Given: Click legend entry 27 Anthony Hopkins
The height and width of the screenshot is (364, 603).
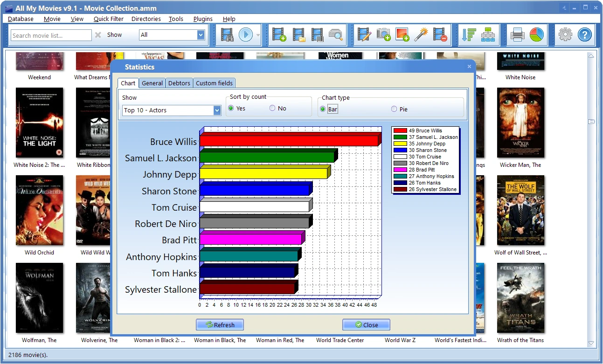Looking at the screenshot, I should (423, 176).
